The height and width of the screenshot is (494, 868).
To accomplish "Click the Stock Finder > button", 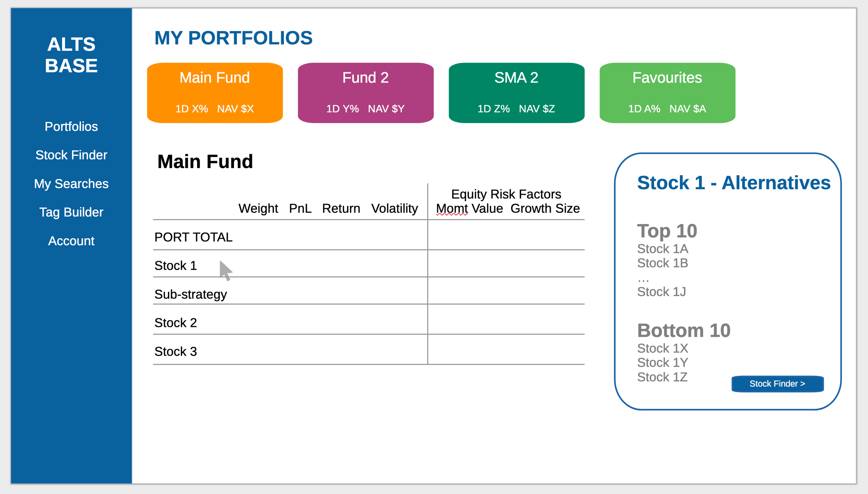I will coord(778,384).
